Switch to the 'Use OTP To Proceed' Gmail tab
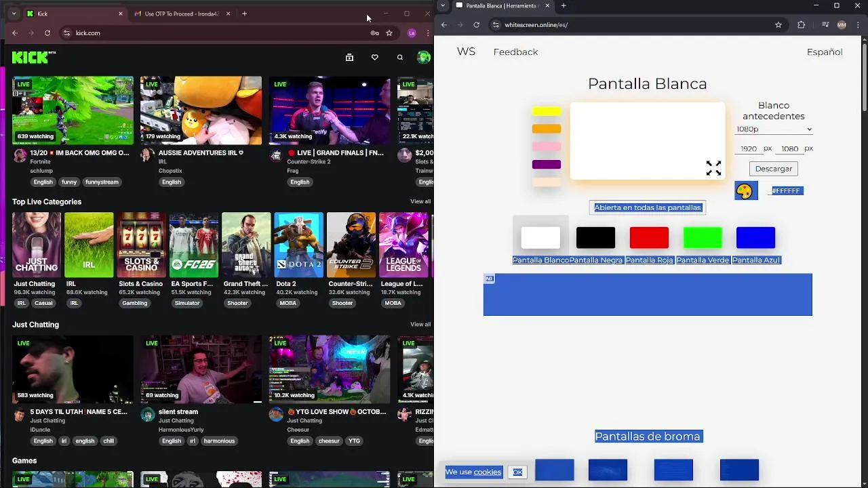 (x=182, y=14)
